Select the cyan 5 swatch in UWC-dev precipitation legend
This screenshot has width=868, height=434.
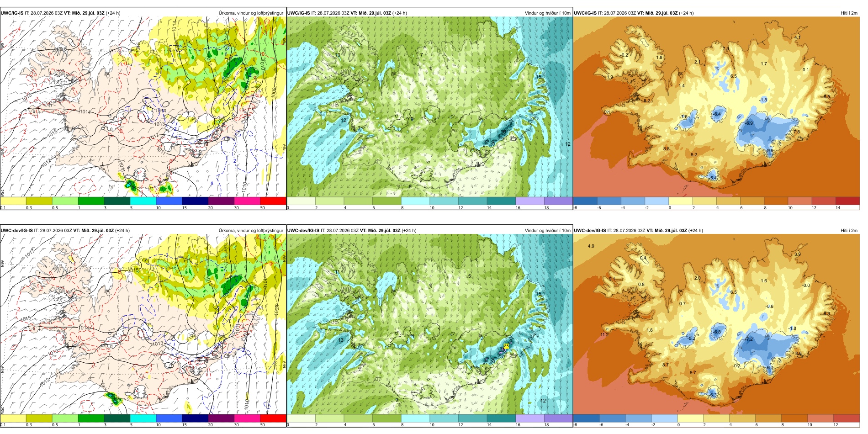[x=143, y=418]
